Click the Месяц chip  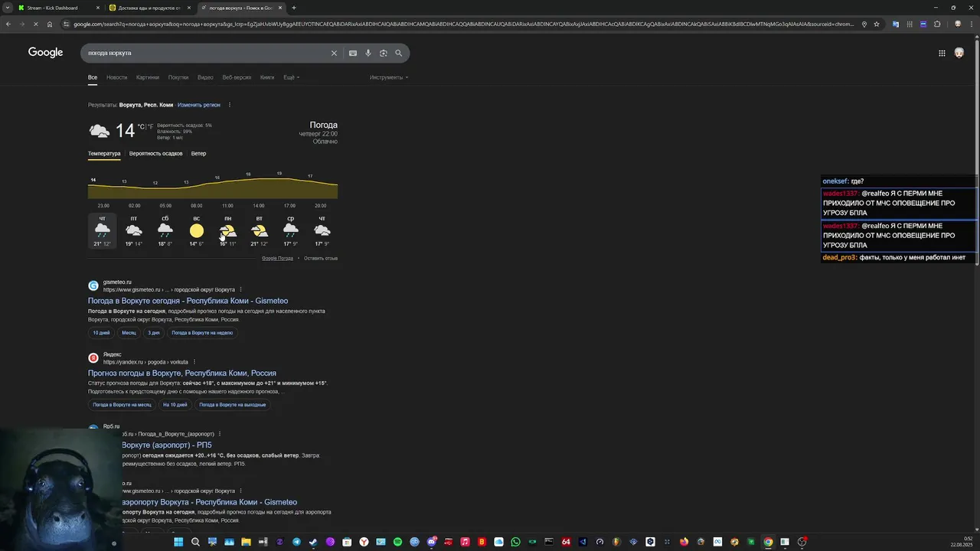[129, 333]
